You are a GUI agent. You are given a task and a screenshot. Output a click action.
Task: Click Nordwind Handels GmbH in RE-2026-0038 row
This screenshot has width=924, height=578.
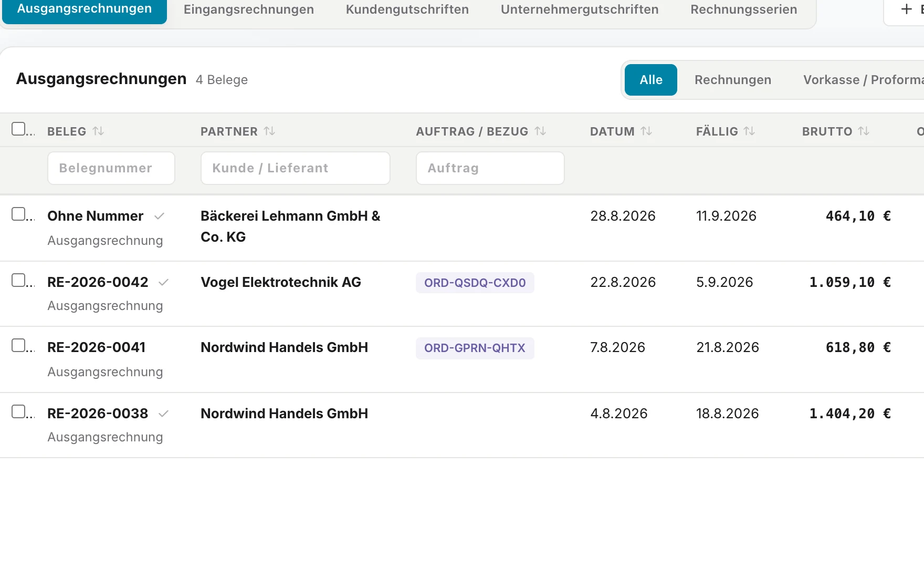(284, 414)
